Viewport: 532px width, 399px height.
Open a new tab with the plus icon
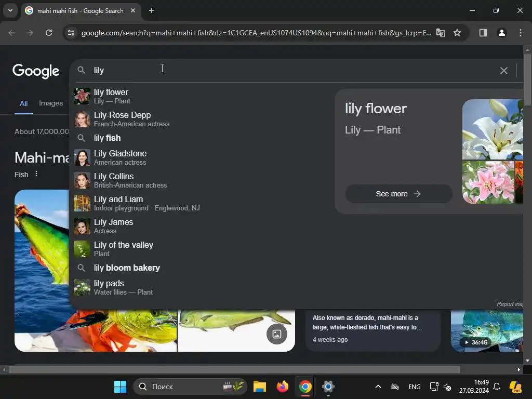coord(152,10)
